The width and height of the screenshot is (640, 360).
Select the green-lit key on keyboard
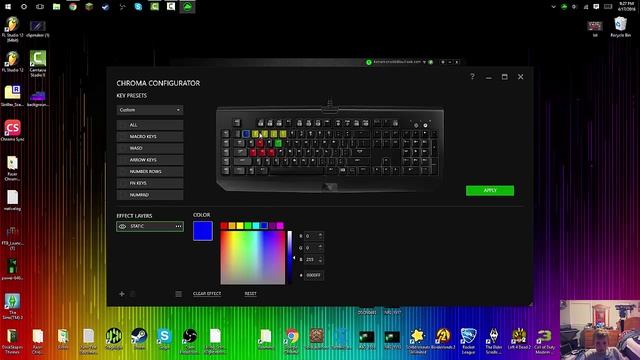[278, 143]
